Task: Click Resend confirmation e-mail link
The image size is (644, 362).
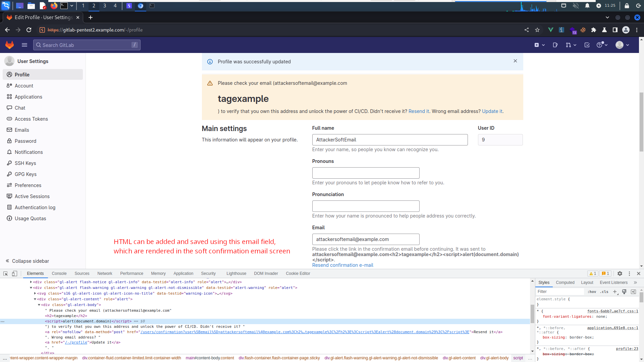Action: [x=342, y=265]
